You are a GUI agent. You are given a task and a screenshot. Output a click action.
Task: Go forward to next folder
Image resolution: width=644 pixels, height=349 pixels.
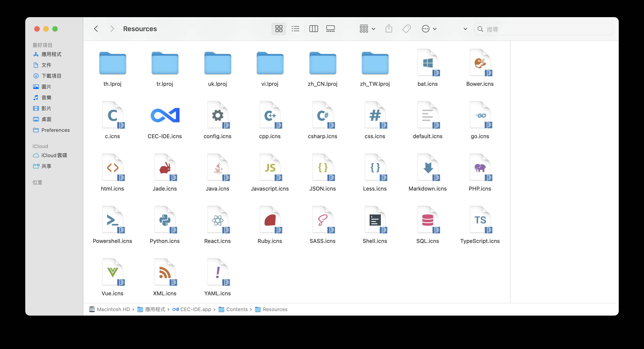pos(112,29)
